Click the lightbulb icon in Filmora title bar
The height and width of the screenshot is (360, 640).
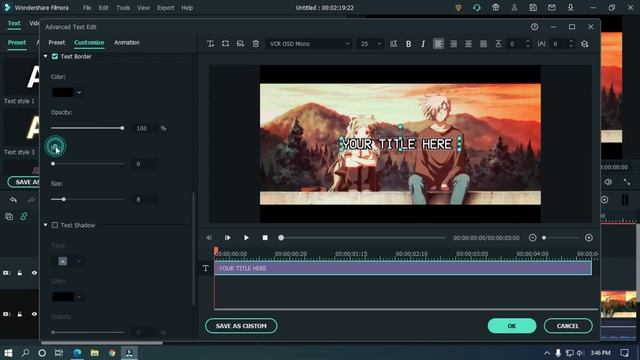[458, 7]
